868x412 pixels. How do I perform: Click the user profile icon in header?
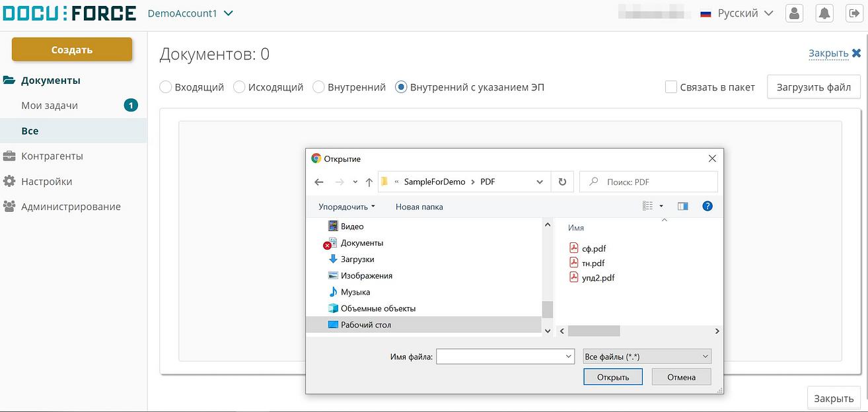click(794, 13)
